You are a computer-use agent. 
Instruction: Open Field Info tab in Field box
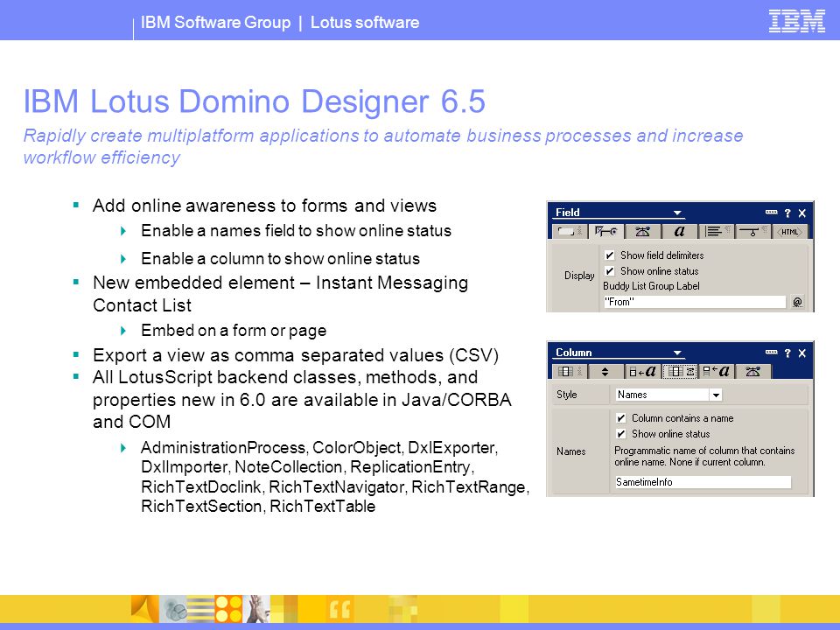coord(569,231)
